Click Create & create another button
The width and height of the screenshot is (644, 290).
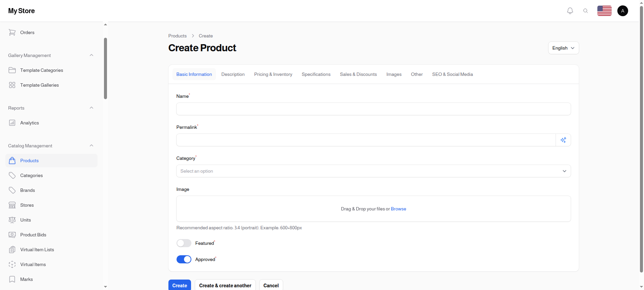click(225, 285)
